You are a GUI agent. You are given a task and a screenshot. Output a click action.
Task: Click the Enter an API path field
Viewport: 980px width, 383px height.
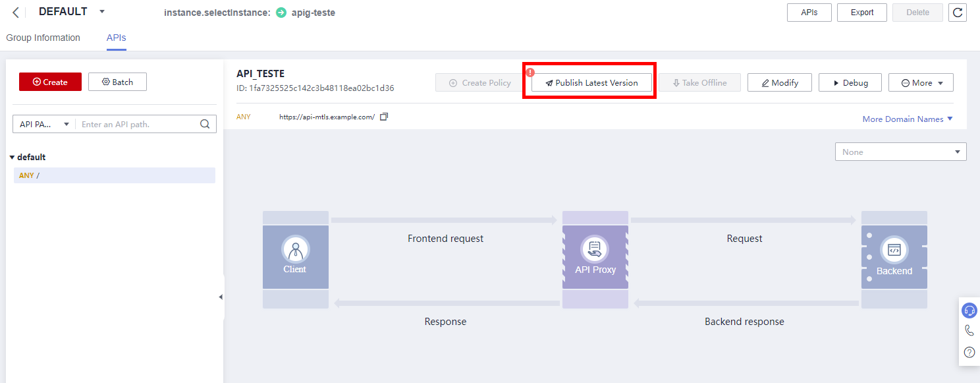point(137,124)
